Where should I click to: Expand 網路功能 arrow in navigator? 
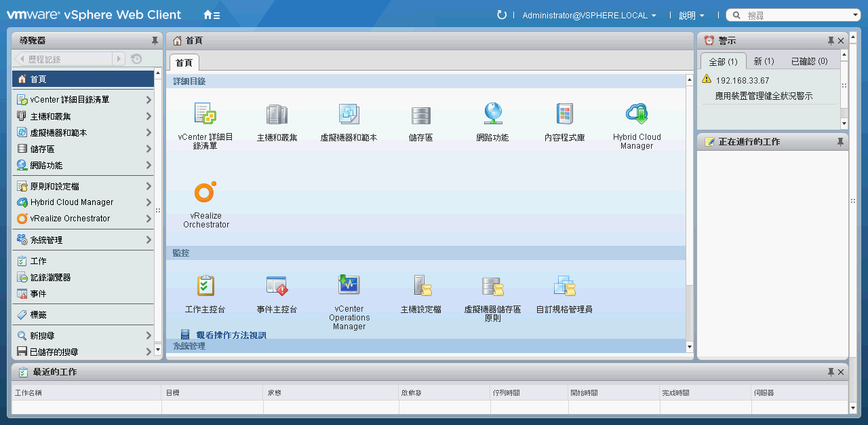(149, 165)
